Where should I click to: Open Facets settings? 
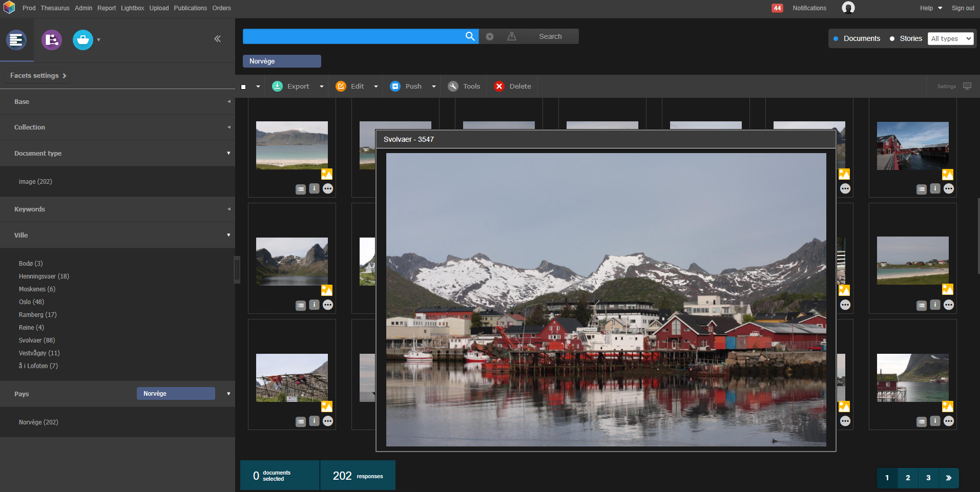[x=36, y=75]
